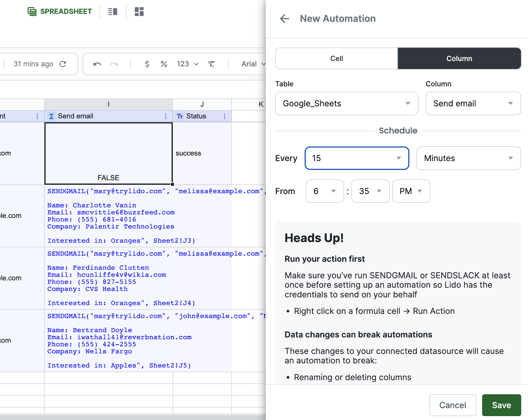Click the clear formatting icon

click(211, 64)
